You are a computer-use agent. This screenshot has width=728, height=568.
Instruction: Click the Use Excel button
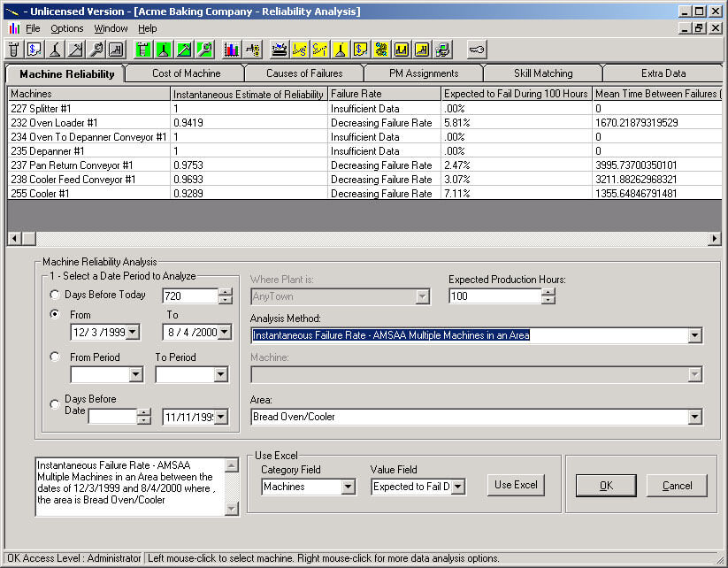click(516, 485)
